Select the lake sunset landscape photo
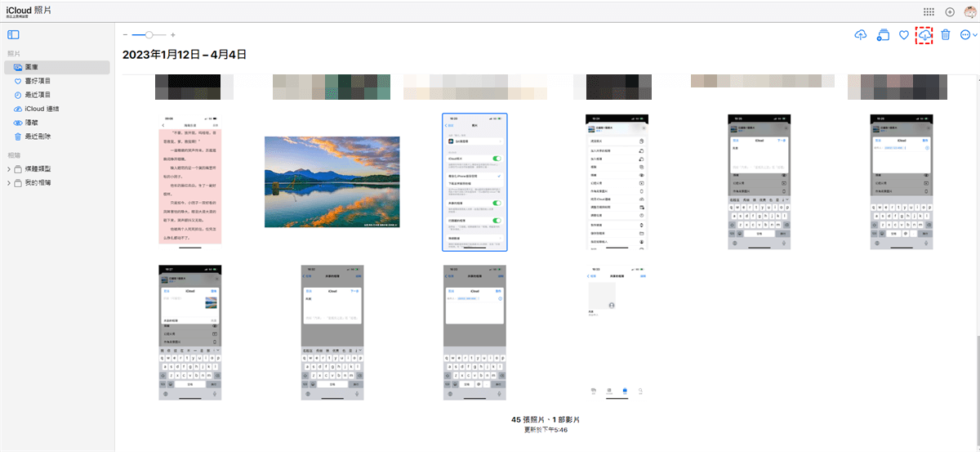This screenshot has width=980, height=452. pyautogui.click(x=332, y=182)
